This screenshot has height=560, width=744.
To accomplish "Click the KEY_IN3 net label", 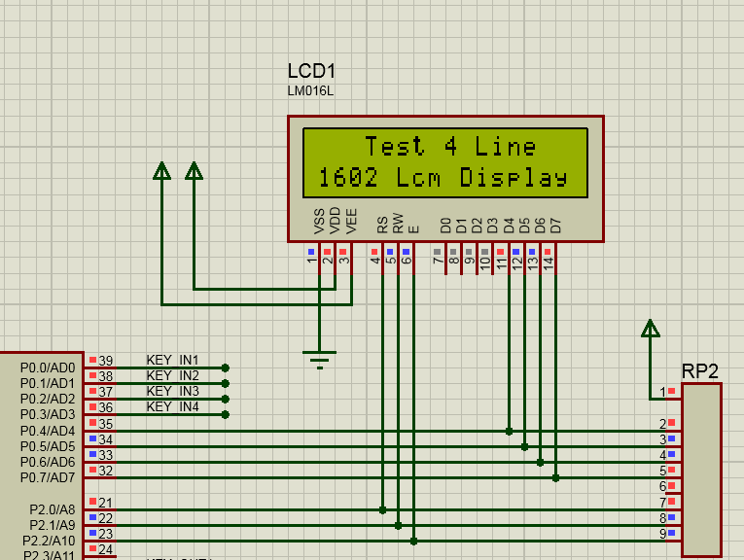I will pos(172,391).
